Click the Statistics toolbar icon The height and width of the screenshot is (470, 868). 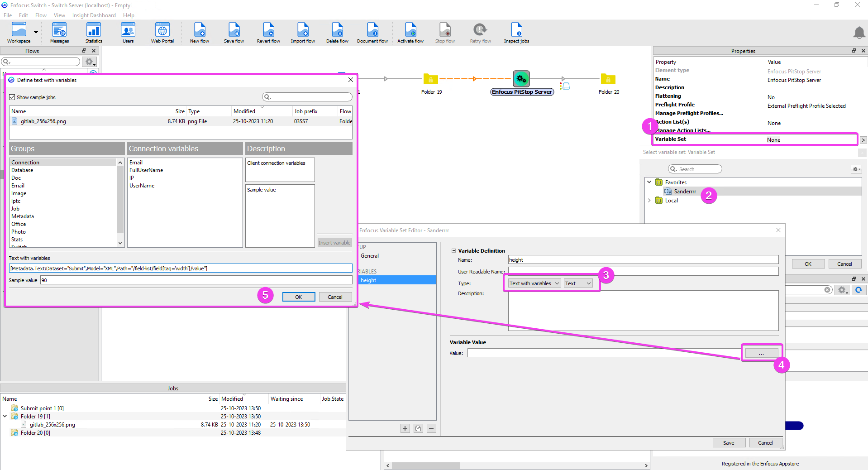coord(94,33)
